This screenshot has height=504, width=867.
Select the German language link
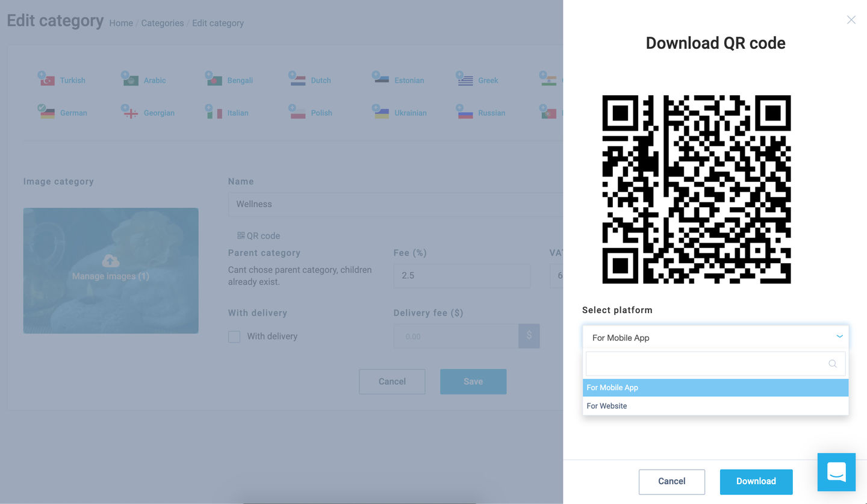point(73,113)
